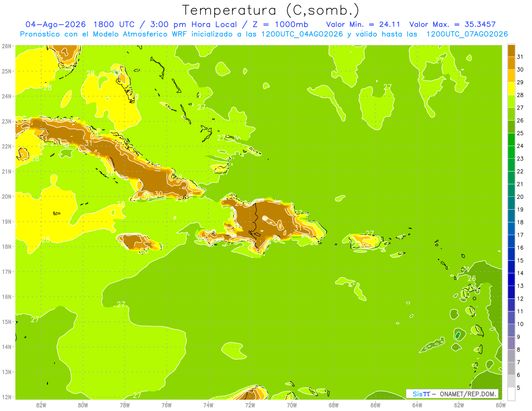The height and width of the screenshot is (411, 532).
Task: Select the 22N latitude axis label
Action: click(x=7, y=146)
